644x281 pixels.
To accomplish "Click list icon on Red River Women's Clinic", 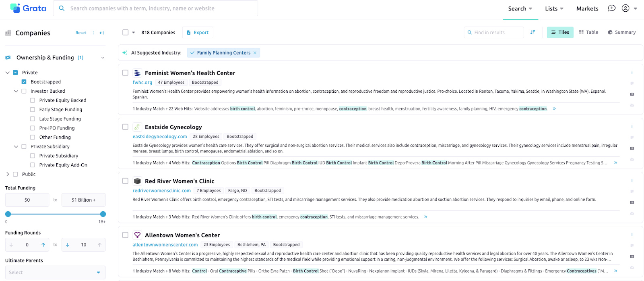I will point(632,202).
